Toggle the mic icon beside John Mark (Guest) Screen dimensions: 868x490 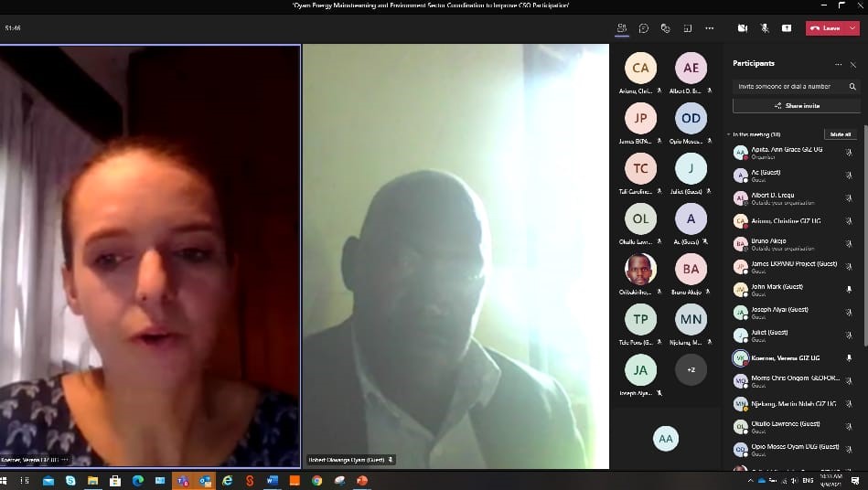click(x=849, y=289)
